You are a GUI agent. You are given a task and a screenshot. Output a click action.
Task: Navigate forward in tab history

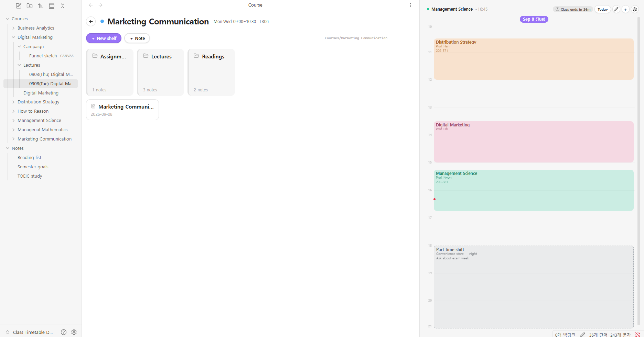click(100, 5)
